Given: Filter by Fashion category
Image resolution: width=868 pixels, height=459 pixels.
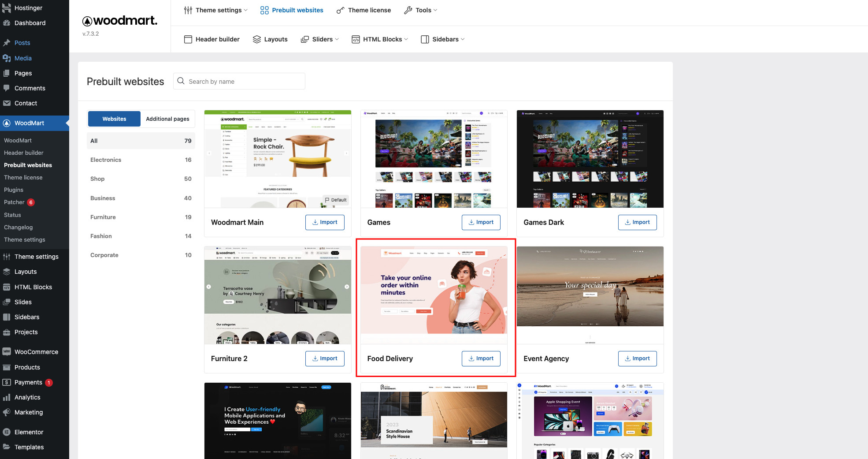Looking at the screenshot, I should [x=141, y=236].
